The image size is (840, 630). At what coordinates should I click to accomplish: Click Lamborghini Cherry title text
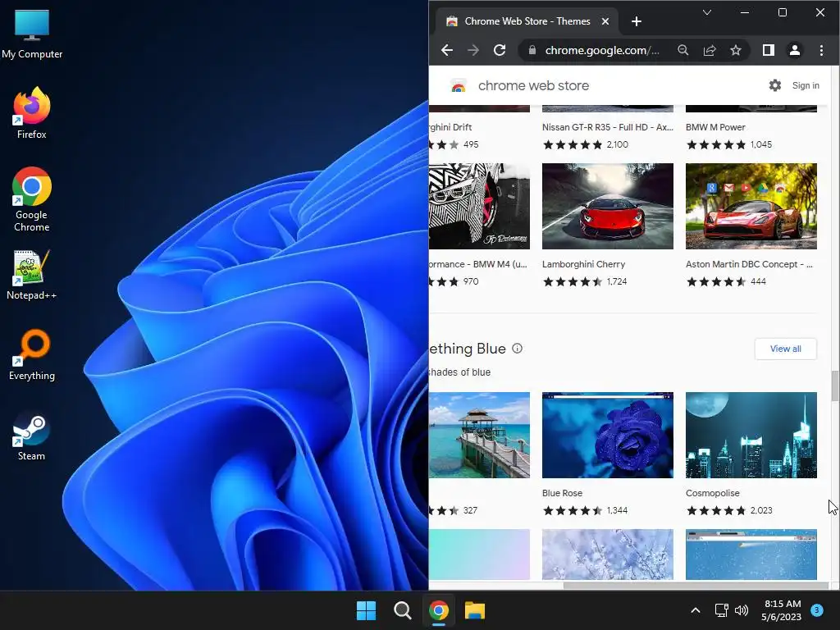click(x=583, y=264)
